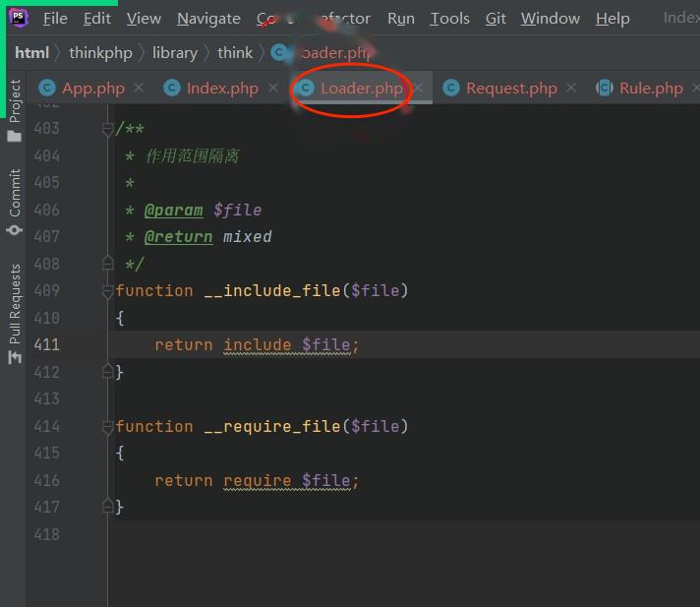Open the View menu
Screen dimensions: 700x607
(x=144, y=19)
